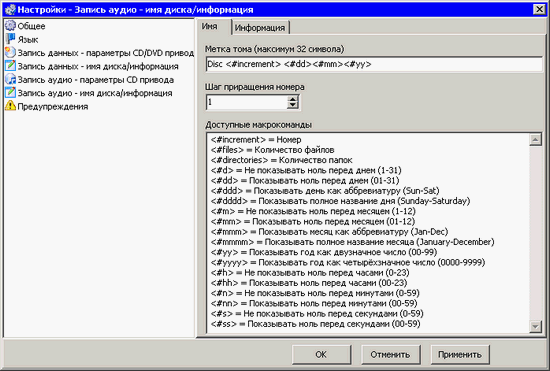
Task: Click pencil icon for Запись данных - имя диска/информация
Action: pos(10,66)
